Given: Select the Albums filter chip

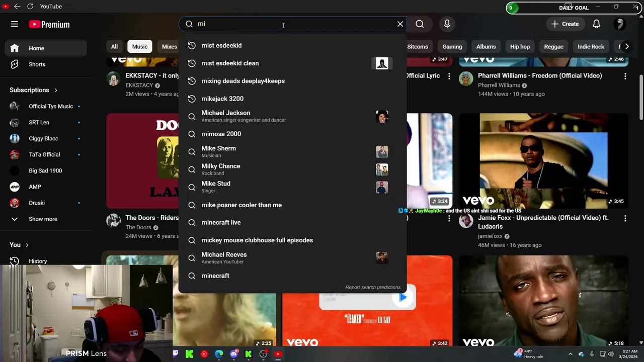Looking at the screenshot, I should coord(486,47).
